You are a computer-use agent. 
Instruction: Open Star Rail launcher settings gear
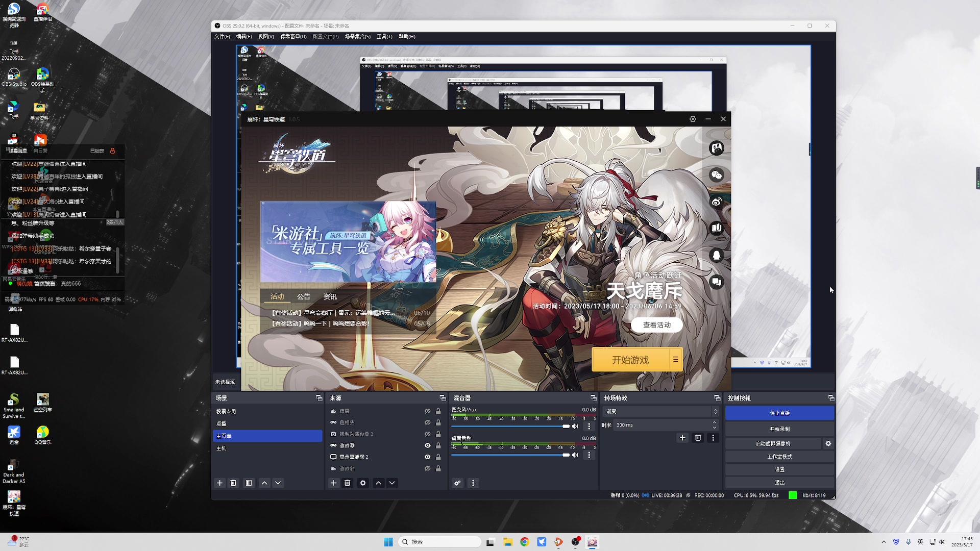693,119
